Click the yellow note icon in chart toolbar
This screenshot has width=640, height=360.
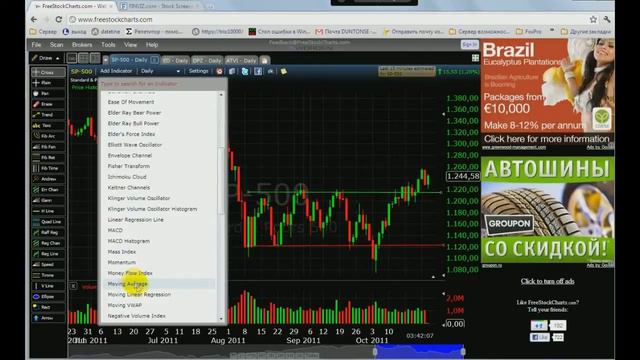pos(284,71)
